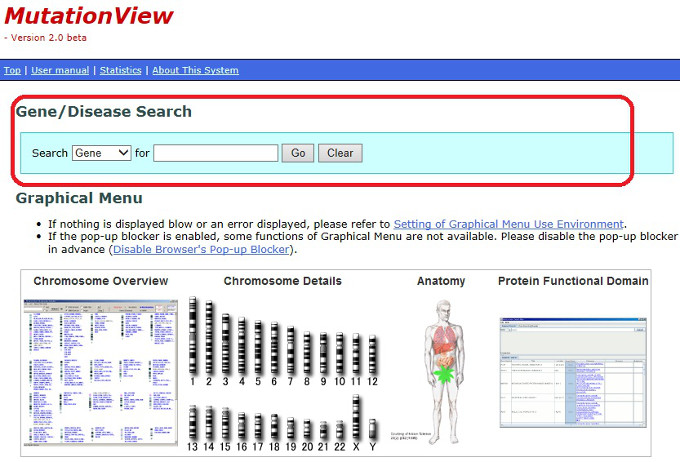This screenshot has width=680, height=462.
Task: Click chromosome 1 ideogram
Action: point(192,335)
